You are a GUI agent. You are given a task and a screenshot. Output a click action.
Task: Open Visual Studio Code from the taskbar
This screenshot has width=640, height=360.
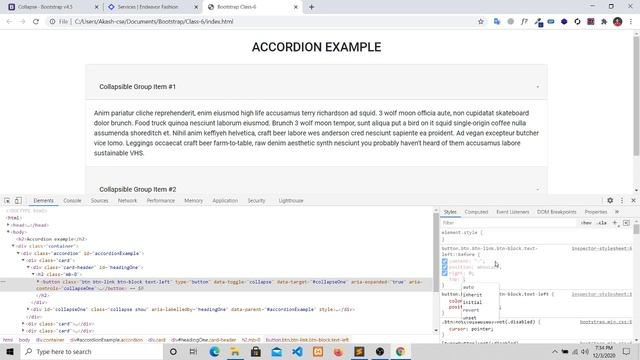coord(297,351)
